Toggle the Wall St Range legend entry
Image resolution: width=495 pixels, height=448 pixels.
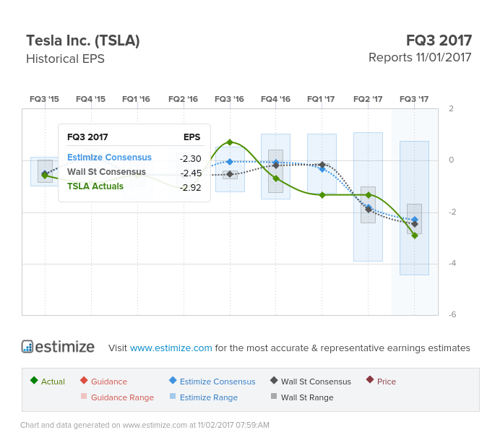pyautogui.click(x=306, y=397)
